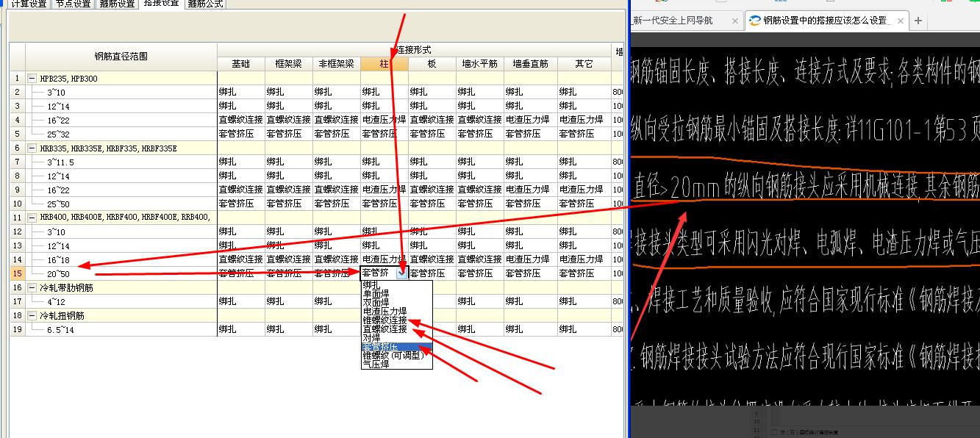The height and width of the screenshot is (438, 980).
Task: Select row 5 diameter range 25~32
Action: coord(121,134)
